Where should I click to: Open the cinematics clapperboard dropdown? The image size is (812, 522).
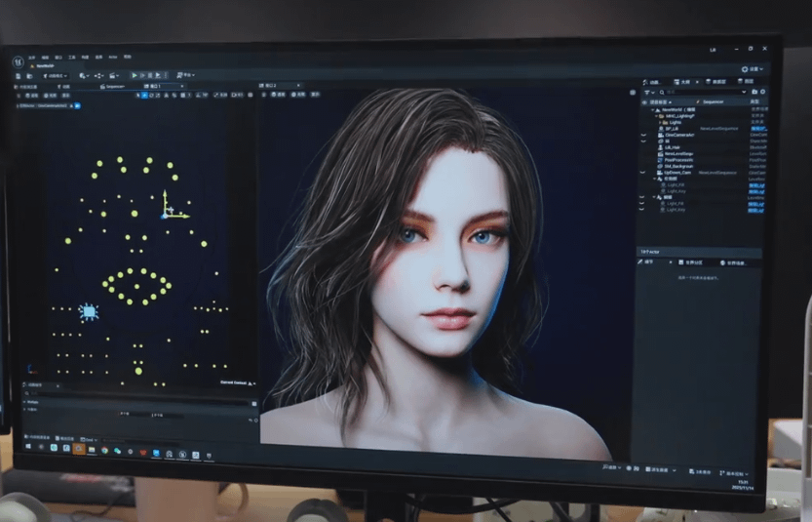click(114, 76)
